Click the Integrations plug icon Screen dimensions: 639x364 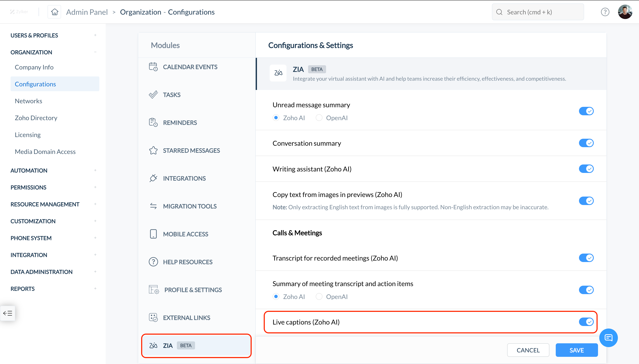153,178
